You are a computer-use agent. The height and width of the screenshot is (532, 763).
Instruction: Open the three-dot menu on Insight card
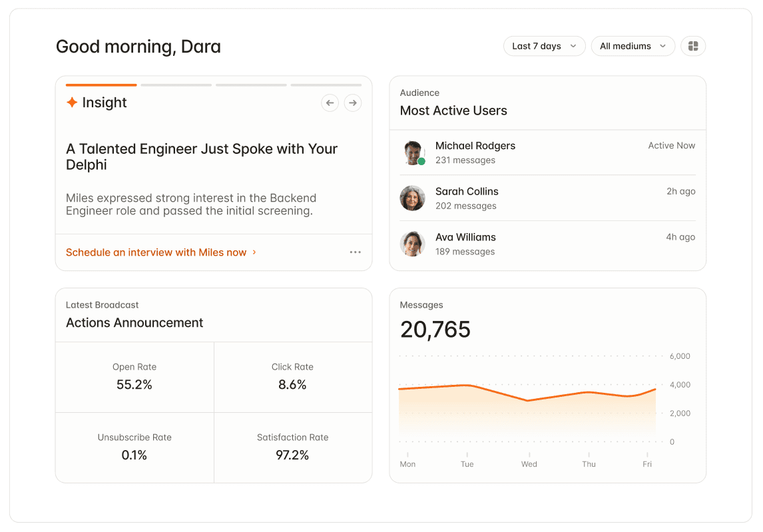point(356,252)
